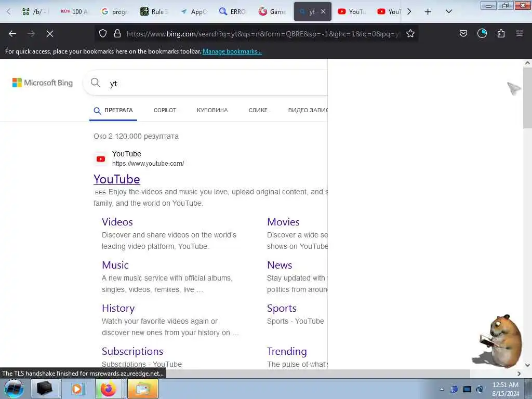Switch to the Rule 34 tab
This screenshot has width=532, height=399.
point(154,11)
